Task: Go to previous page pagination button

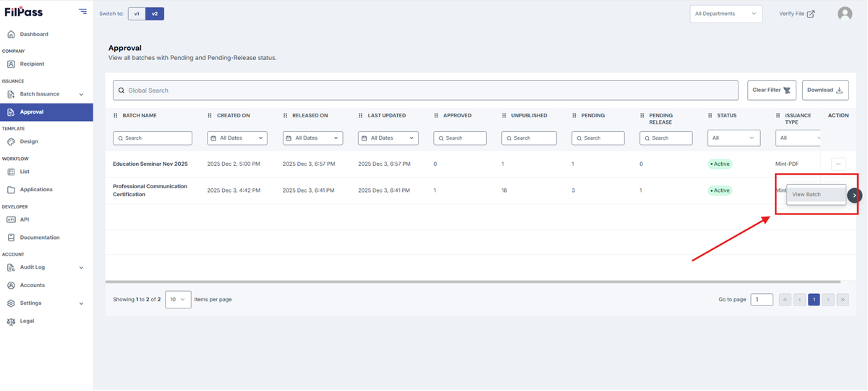Action: [x=799, y=299]
